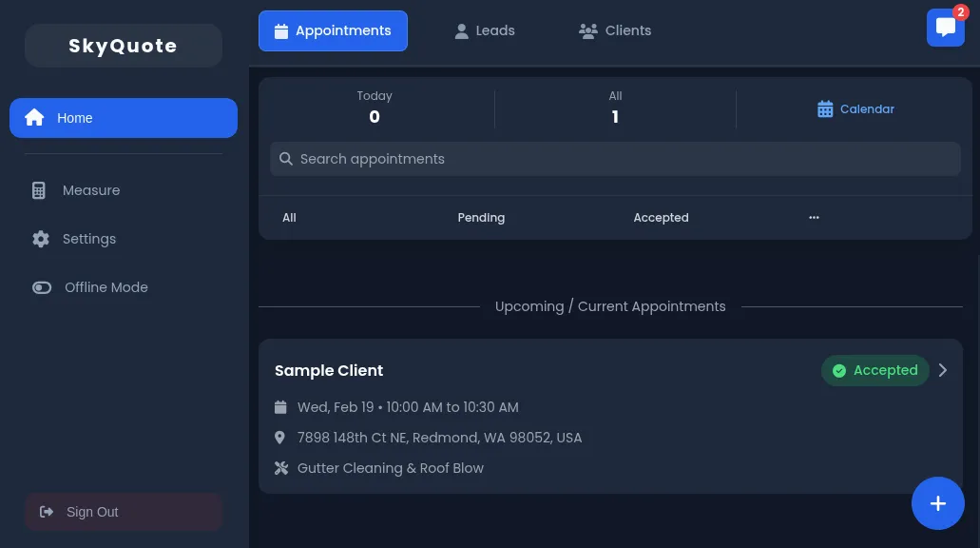Select the All status filter
The image size is (980, 548).
289,218
